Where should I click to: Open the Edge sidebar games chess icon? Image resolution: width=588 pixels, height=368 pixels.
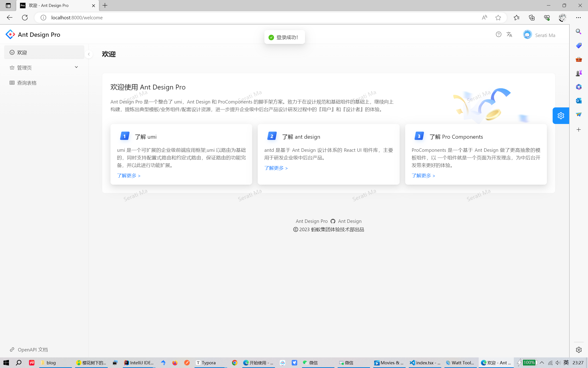point(579,73)
